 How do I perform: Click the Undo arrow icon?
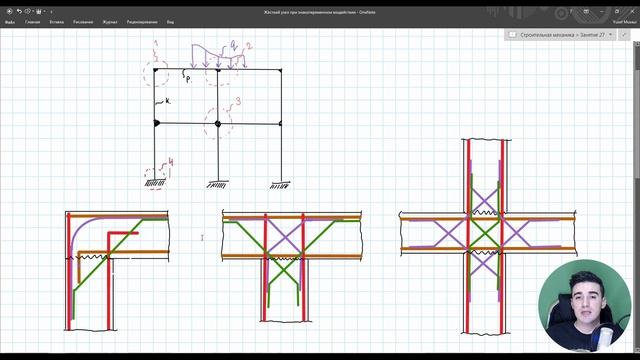[19, 11]
